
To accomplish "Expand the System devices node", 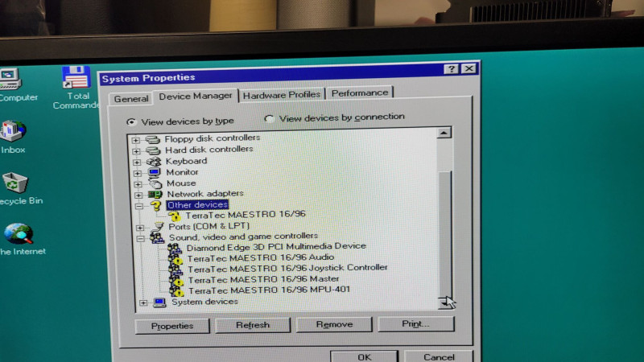I will tap(143, 303).
